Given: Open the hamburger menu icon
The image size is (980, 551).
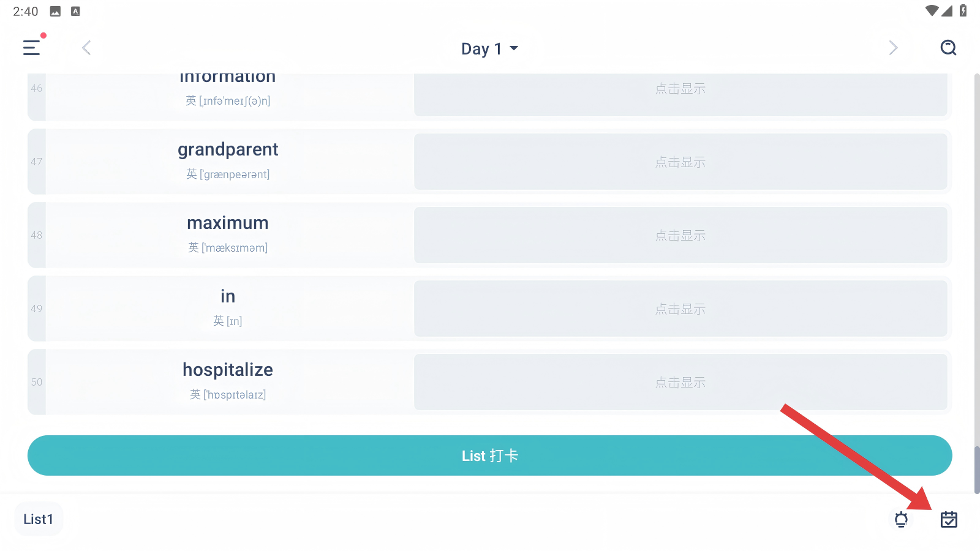Looking at the screenshot, I should tap(32, 48).
